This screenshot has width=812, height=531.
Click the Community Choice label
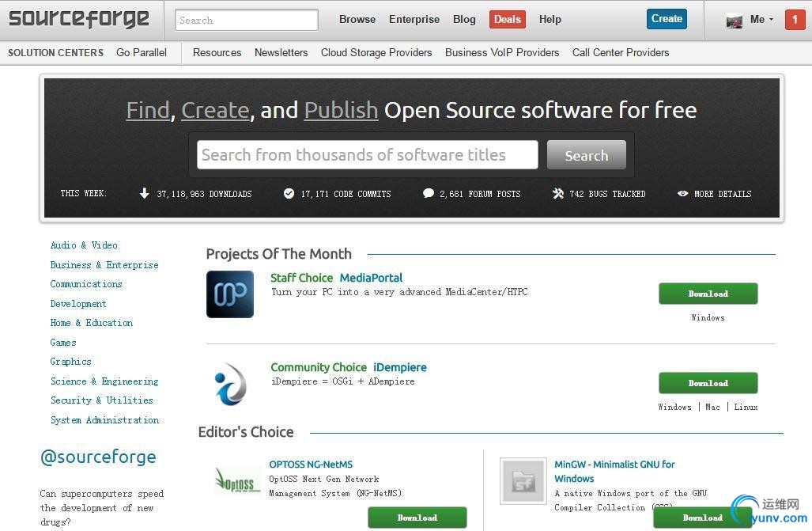click(x=319, y=367)
